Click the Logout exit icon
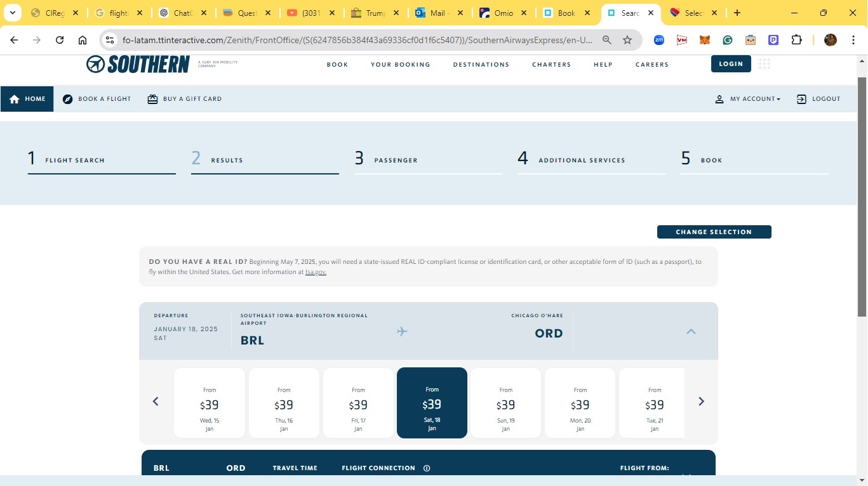The image size is (868, 486). click(801, 99)
